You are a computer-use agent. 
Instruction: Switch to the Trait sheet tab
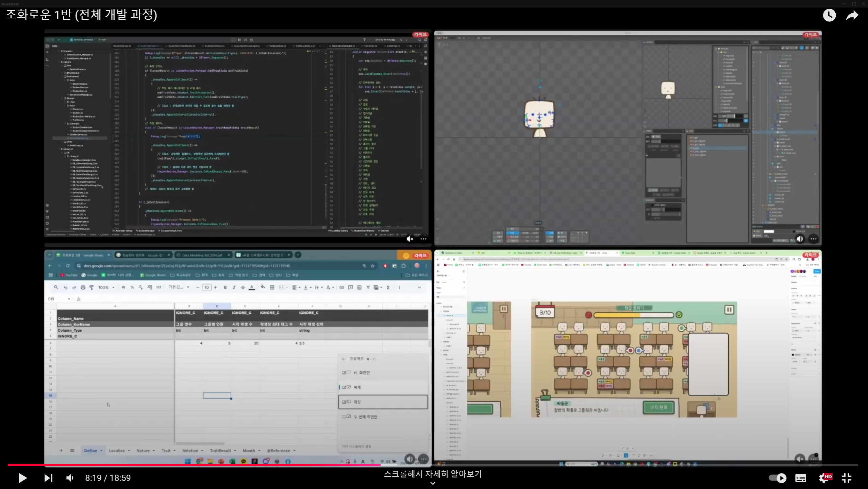point(166,451)
